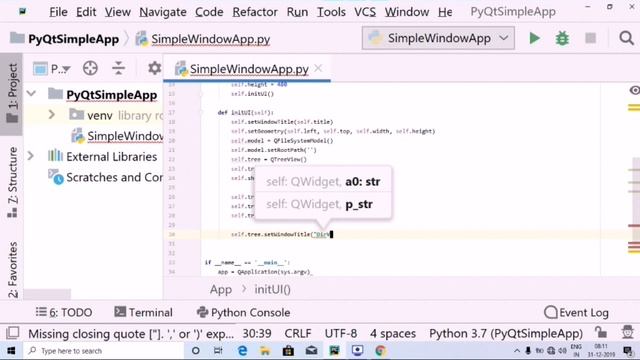Open Microsoft Store from taskbar

(x=288, y=351)
